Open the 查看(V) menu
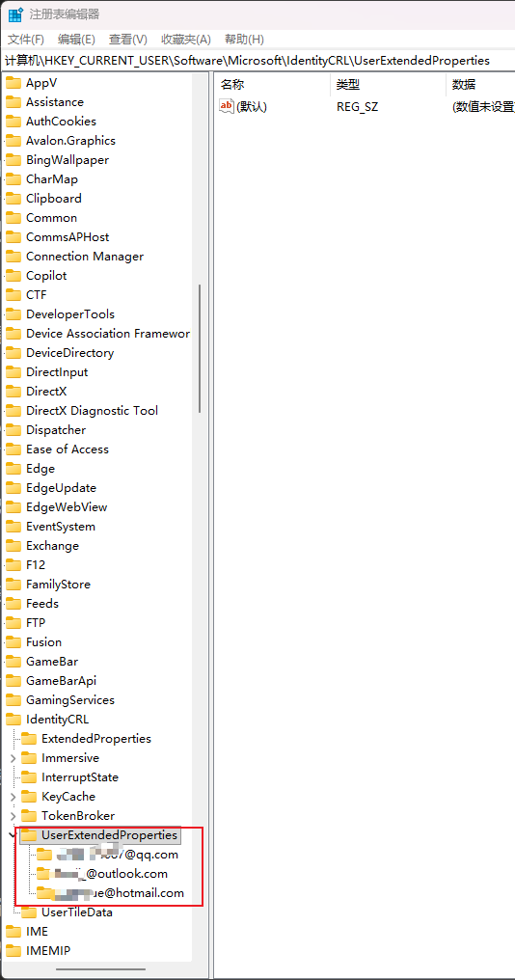The height and width of the screenshot is (980, 515). 128,40
